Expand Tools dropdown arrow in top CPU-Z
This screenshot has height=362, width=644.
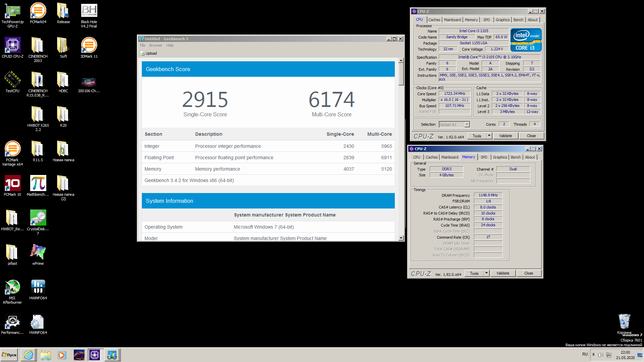click(x=489, y=136)
